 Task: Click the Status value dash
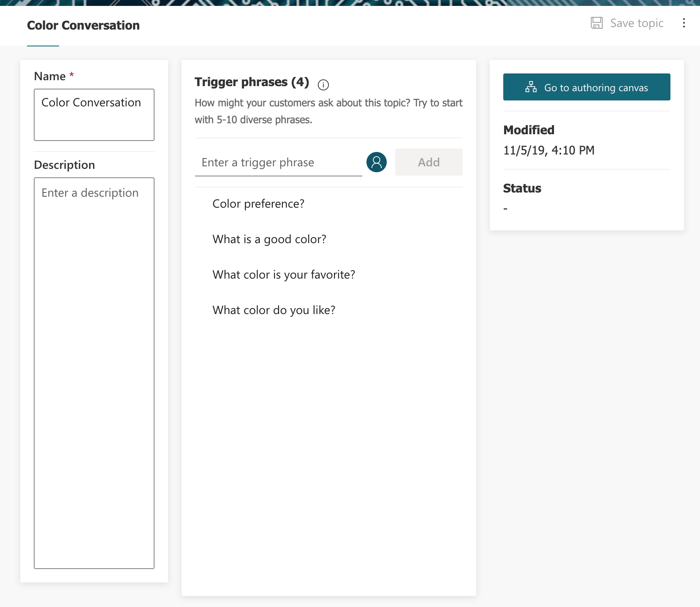[x=505, y=208]
